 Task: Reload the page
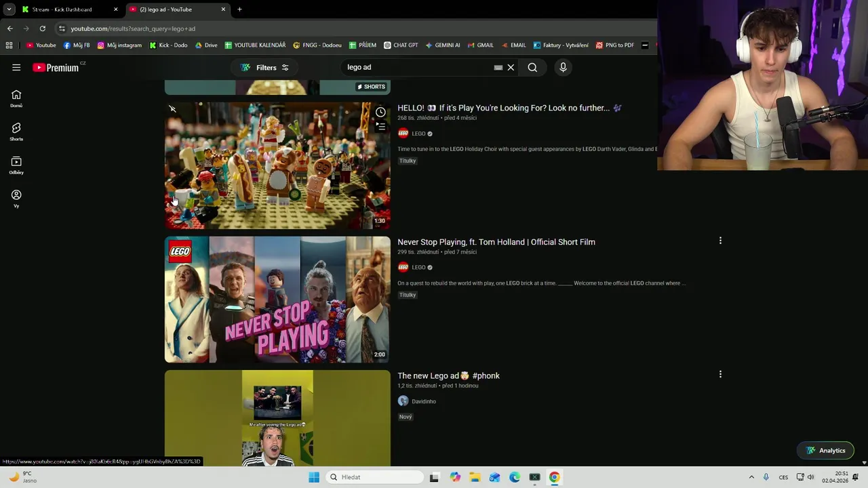[42, 28]
